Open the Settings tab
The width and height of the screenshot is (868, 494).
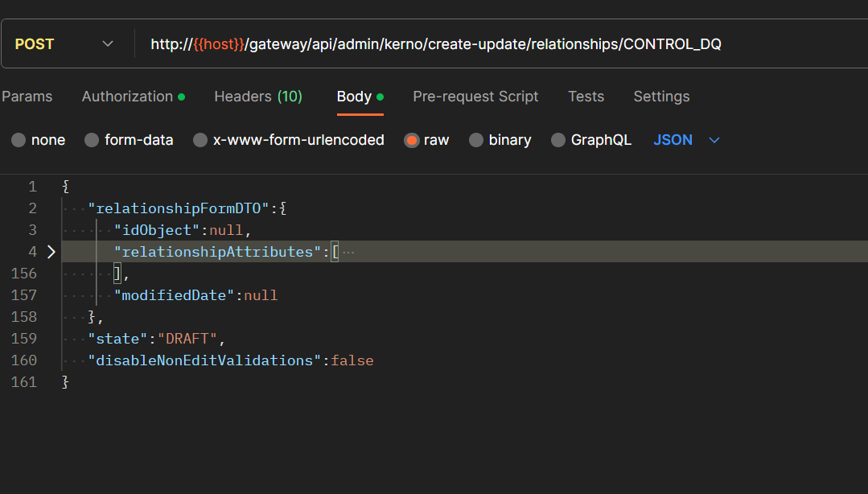[x=661, y=97]
